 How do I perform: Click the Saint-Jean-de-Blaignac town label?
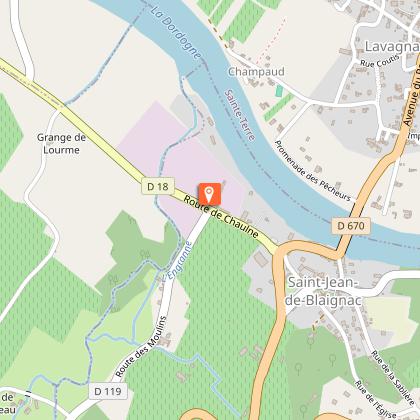click(323, 291)
